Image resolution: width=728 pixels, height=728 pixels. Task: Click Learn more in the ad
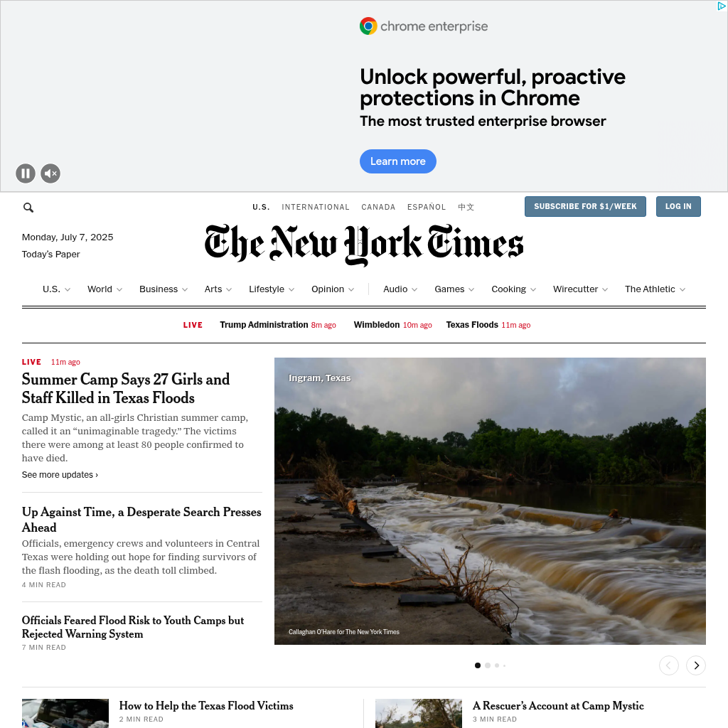pyautogui.click(x=398, y=161)
